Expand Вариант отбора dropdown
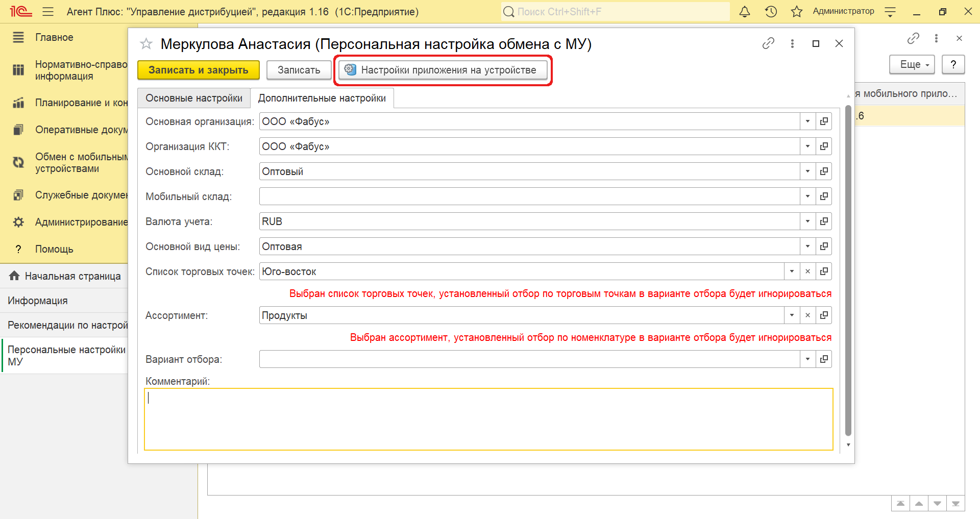980x519 pixels. point(807,359)
